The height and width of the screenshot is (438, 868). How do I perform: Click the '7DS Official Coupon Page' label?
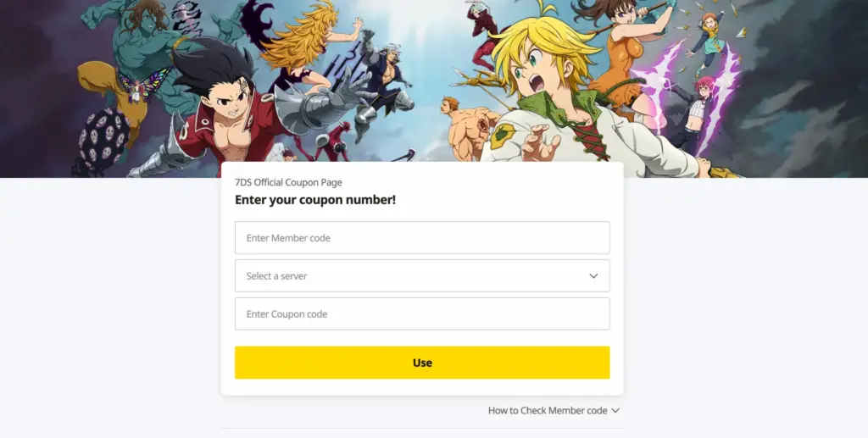[288, 182]
